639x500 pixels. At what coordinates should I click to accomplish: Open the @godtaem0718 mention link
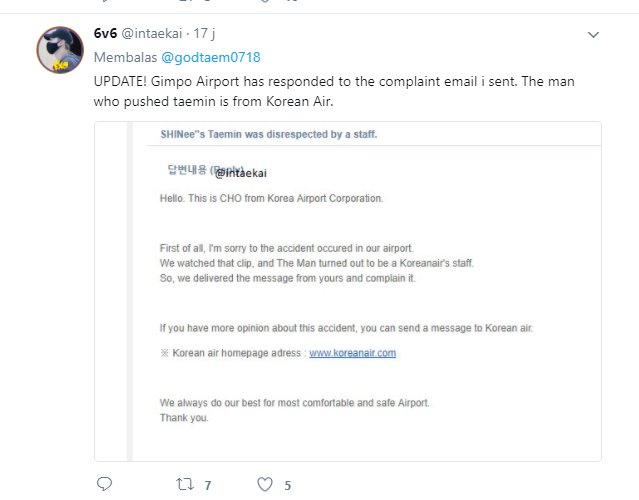click(211, 57)
